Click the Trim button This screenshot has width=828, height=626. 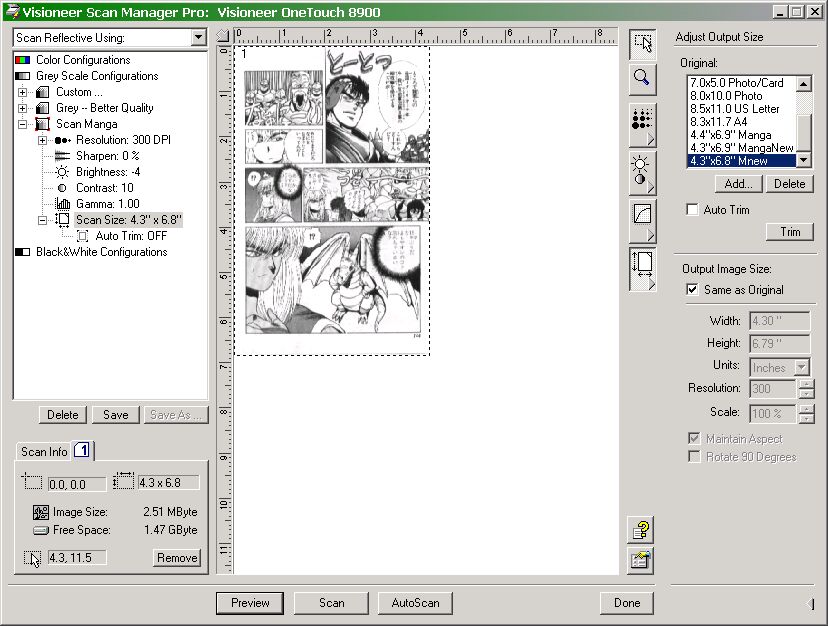[790, 232]
